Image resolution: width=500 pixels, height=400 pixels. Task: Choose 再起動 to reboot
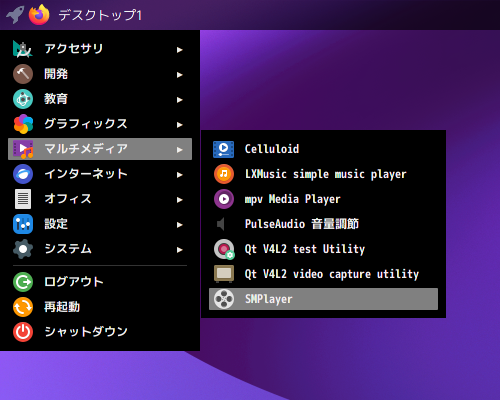(x=100, y=307)
